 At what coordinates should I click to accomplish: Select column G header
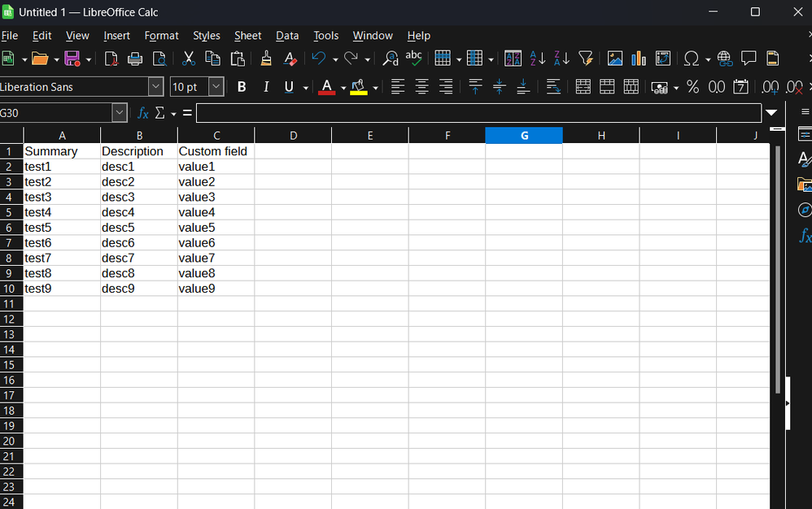[524, 136]
